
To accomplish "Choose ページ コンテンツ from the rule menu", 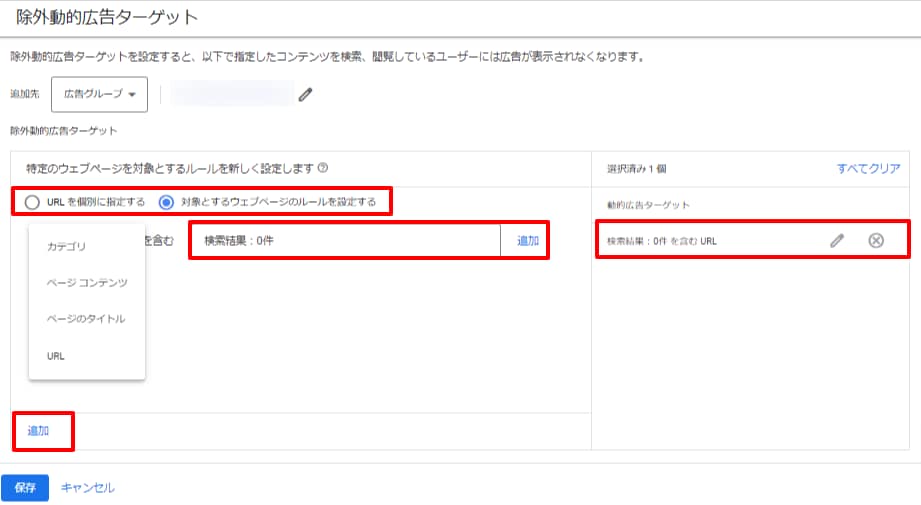I will [x=87, y=283].
